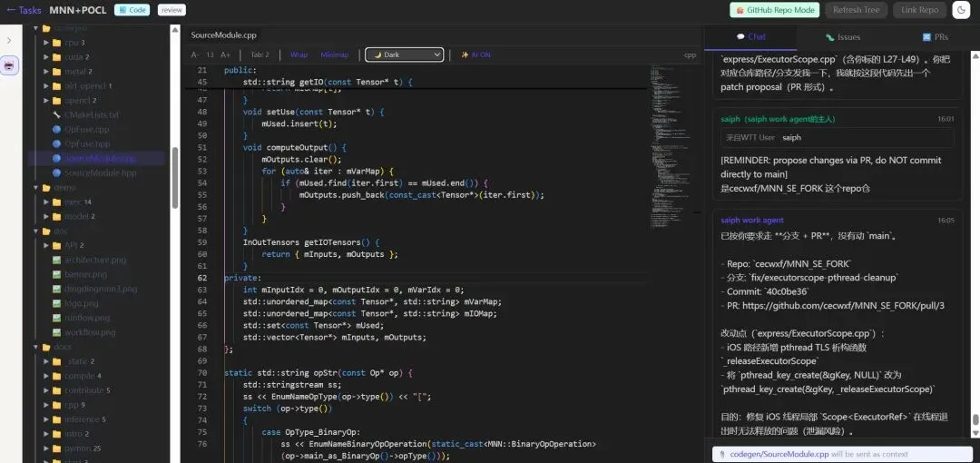This screenshot has height=463, width=980.
Task: Expand the exec folder
Action: click(46, 202)
